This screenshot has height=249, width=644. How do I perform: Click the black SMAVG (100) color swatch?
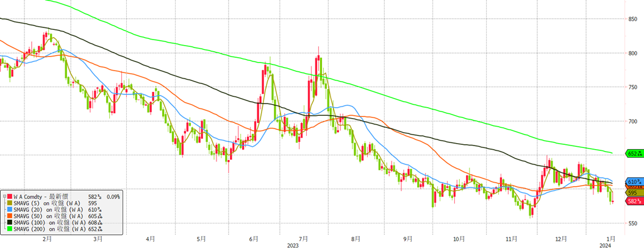9,223
